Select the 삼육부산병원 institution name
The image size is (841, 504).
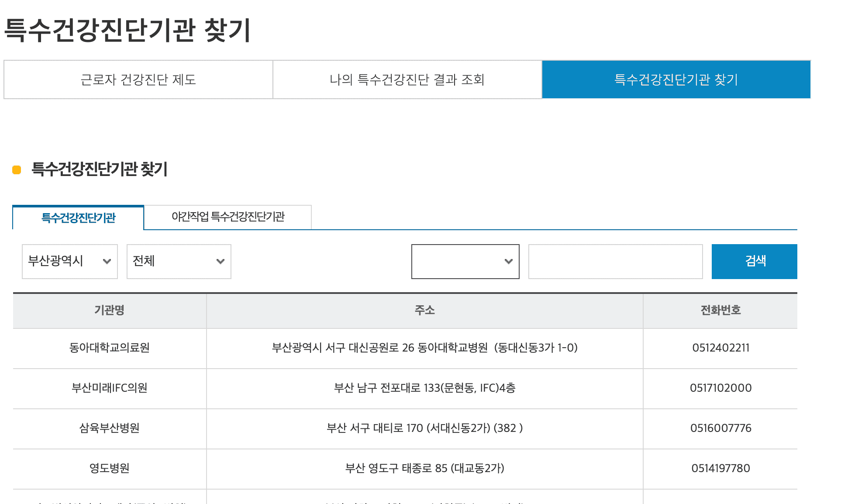pyautogui.click(x=110, y=428)
